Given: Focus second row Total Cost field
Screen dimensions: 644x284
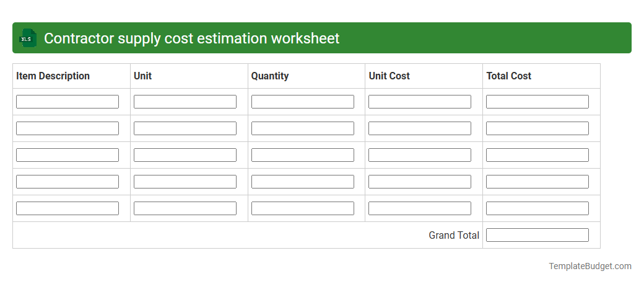Looking at the screenshot, I should pyautogui.click(x=537, y=128).
